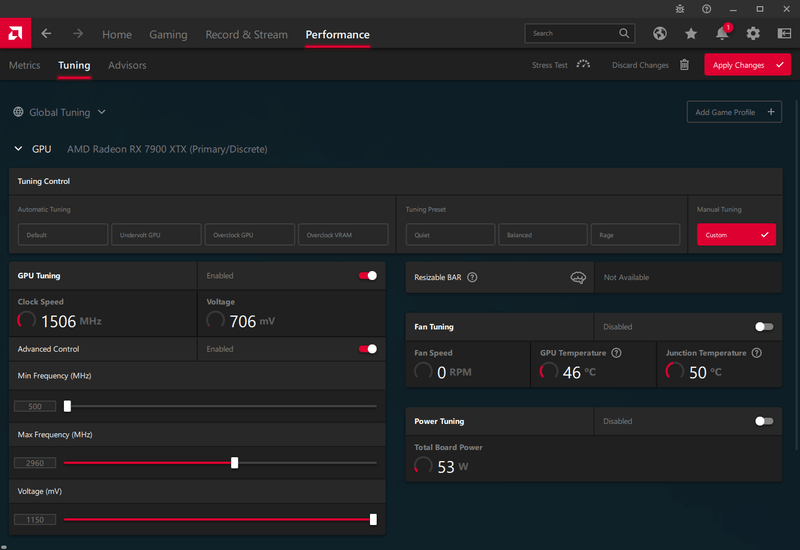Click the Clock Speed gauge dial
The image size is (800, 550).
(27, 320)
